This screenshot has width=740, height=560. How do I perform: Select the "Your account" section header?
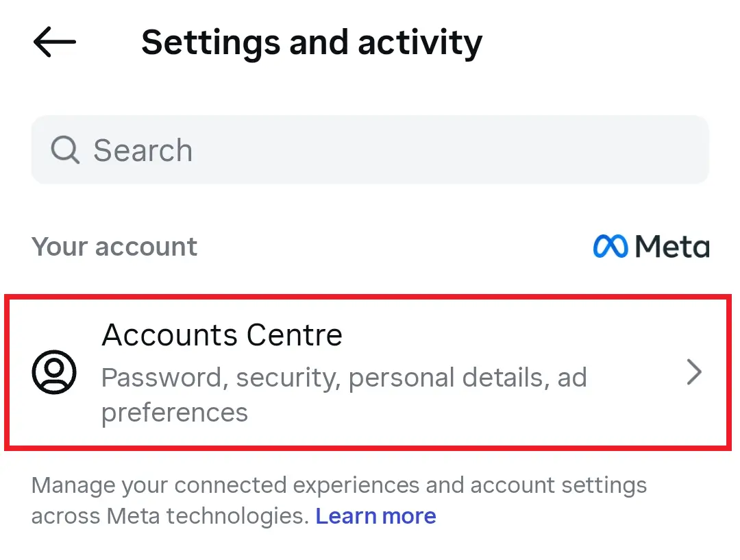114,246
